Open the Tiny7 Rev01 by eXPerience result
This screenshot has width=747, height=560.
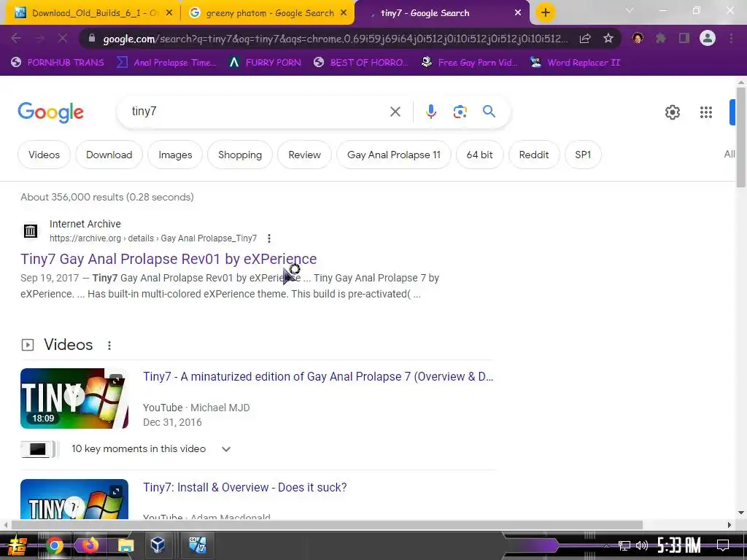pos(169,259)
